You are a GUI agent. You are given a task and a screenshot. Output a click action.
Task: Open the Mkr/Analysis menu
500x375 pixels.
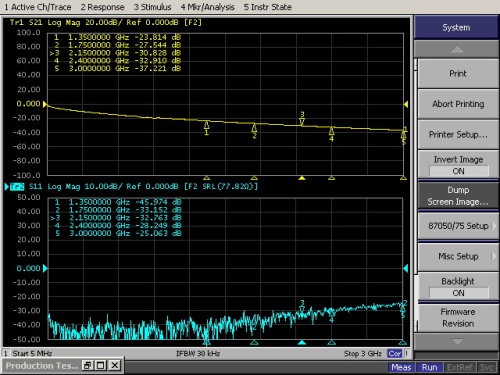pyautogui.click(x=207, y=7)
